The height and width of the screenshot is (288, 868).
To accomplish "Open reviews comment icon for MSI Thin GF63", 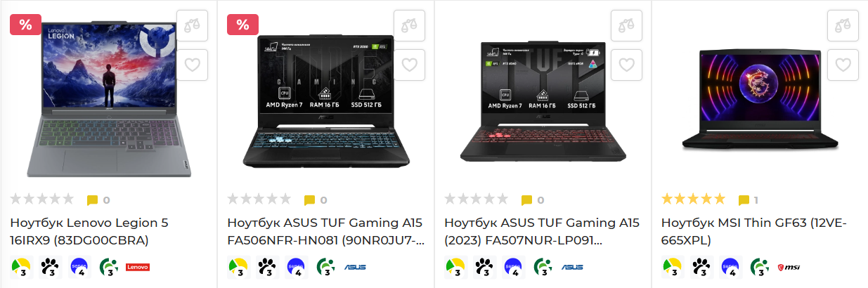I will click(744, 200).
